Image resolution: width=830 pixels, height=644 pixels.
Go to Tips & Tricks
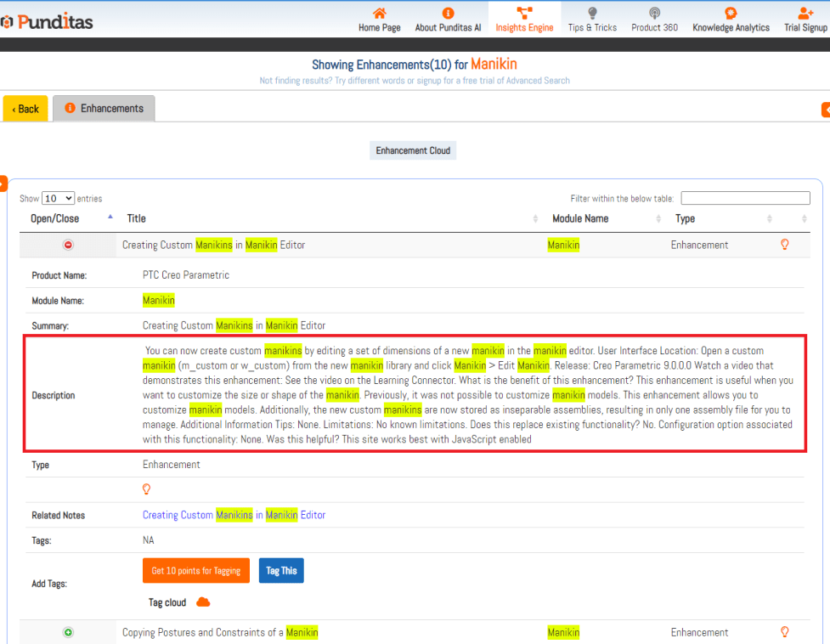tap(592, 14)
